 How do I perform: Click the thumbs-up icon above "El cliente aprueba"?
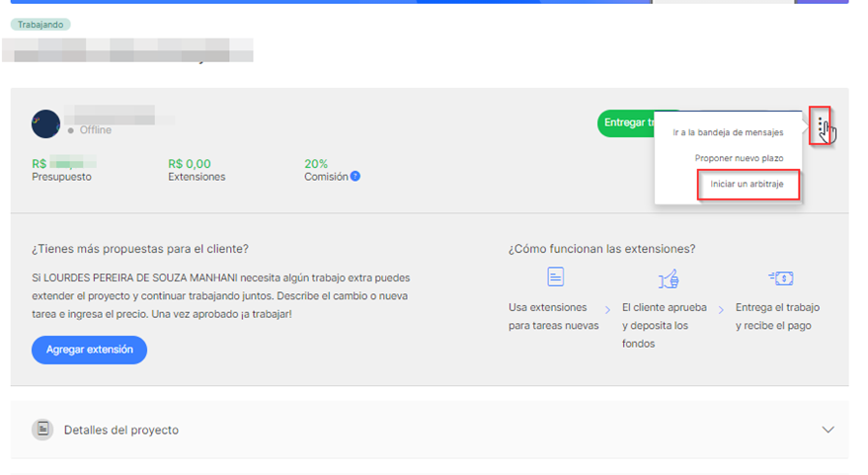669,278
